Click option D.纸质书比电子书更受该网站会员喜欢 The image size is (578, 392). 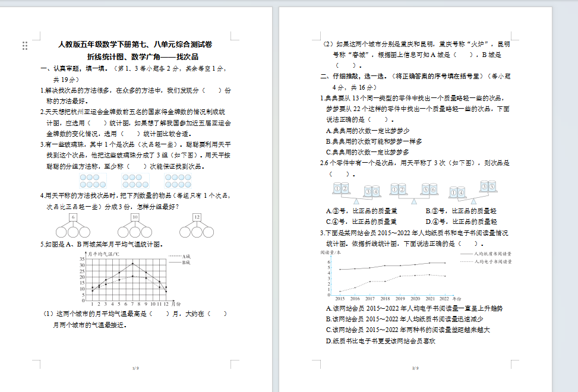(x=381, y=341)
